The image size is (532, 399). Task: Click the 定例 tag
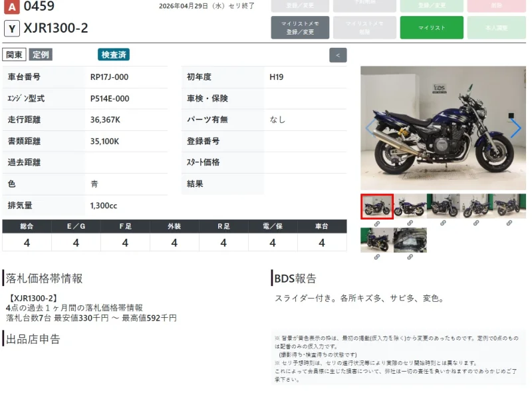[41, 55]
